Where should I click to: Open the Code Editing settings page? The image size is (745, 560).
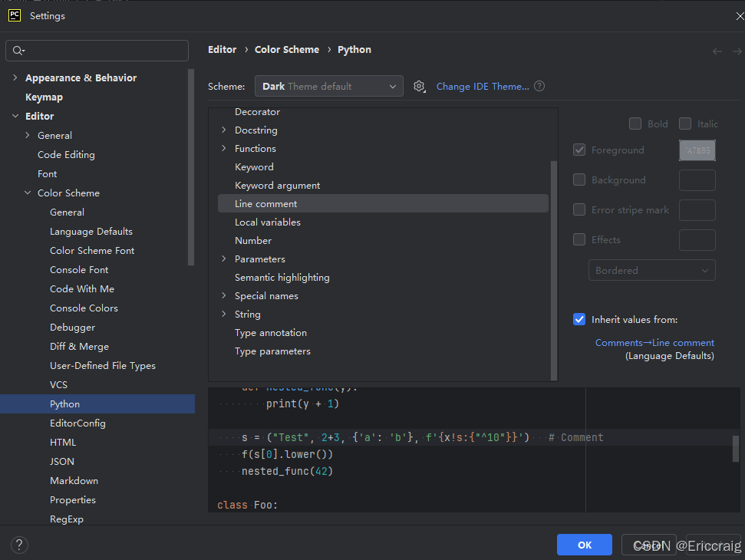66,154
